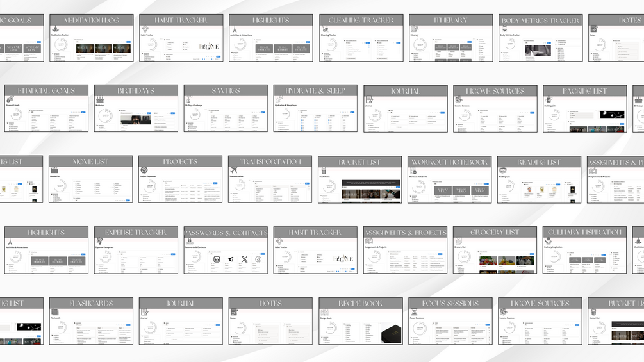
Task: Click the circular clock widget in Savings card
Action: coord(195,115)
